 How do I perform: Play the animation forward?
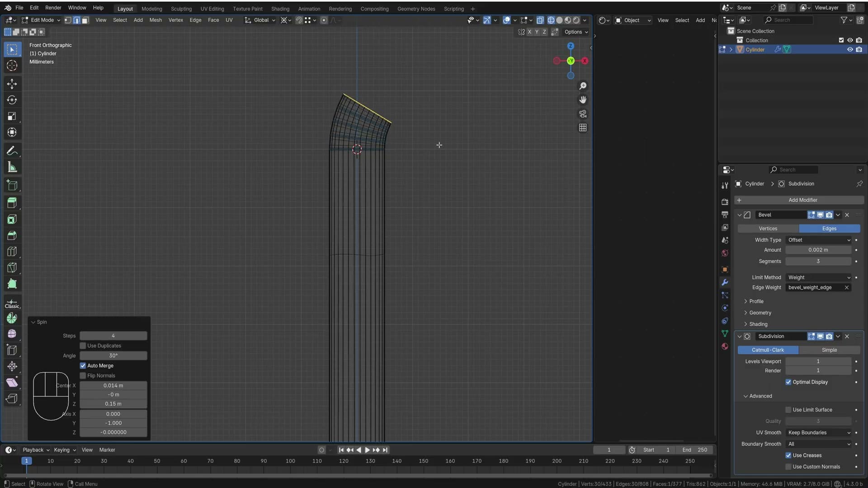pos(367,450)
